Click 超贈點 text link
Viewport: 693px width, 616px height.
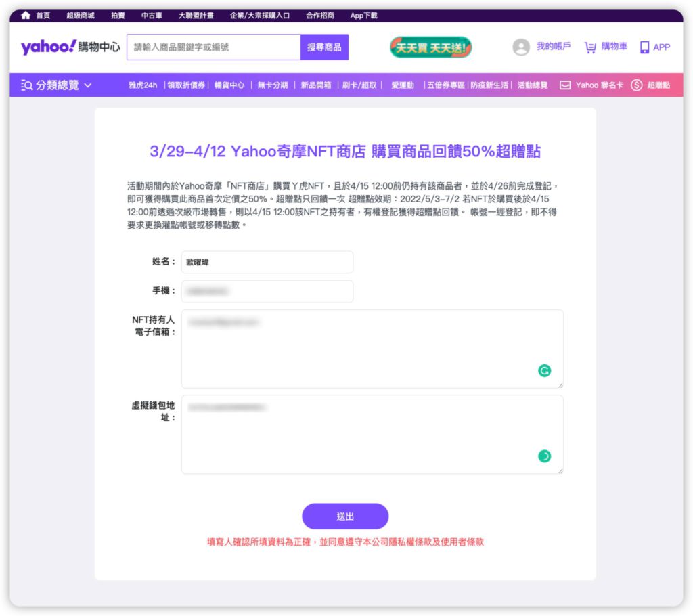[x=658, y=85]
